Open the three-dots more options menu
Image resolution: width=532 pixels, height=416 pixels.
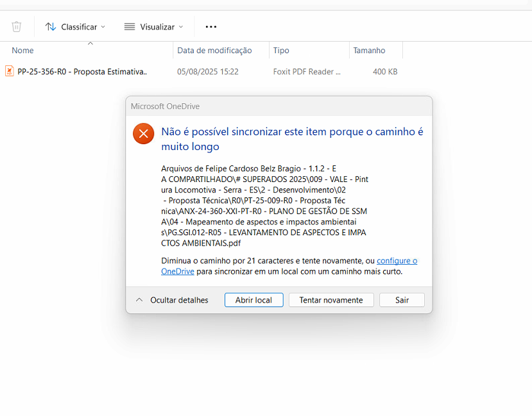coord(210,27)
